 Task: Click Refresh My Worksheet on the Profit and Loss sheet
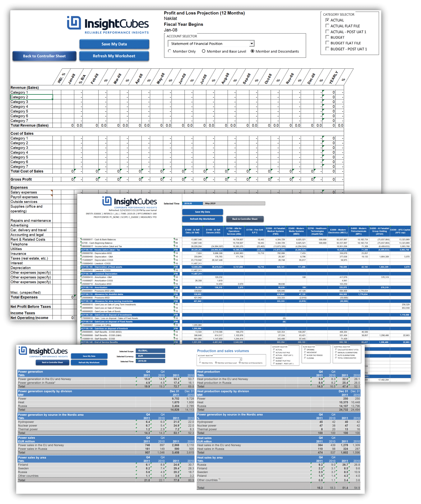(x=114, y=56)
